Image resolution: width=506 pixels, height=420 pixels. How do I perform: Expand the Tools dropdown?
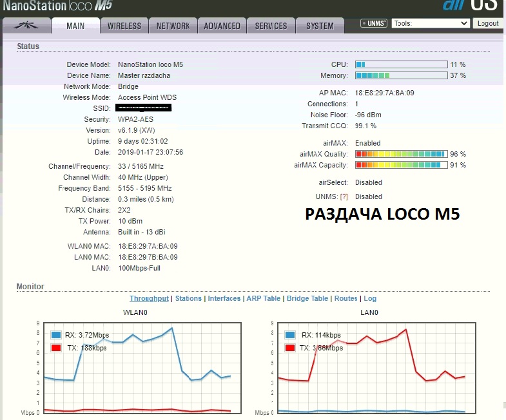[431, 23]
